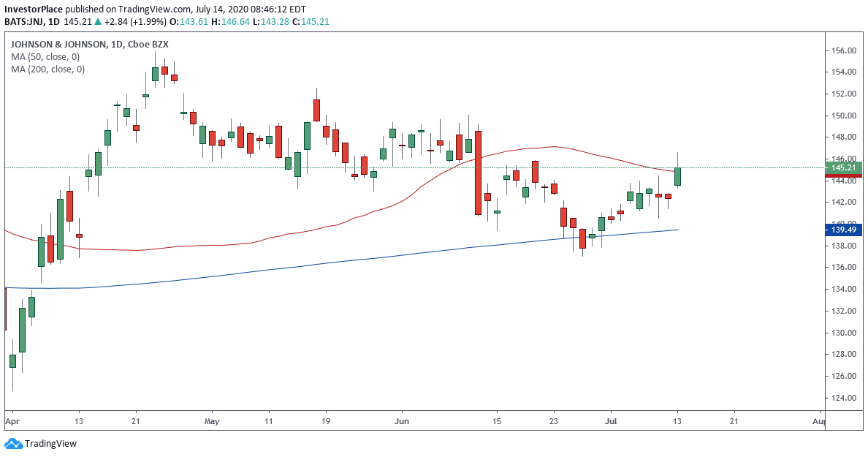Open the TradingView wordmark link at bottom
868x457 pixels.
pos(50,444)
